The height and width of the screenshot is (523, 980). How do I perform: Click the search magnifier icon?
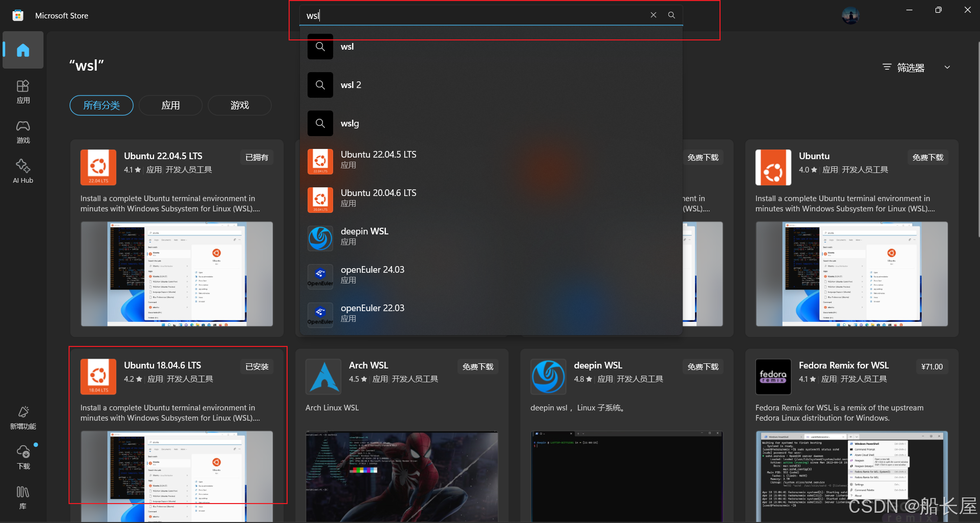pos(671,15)
